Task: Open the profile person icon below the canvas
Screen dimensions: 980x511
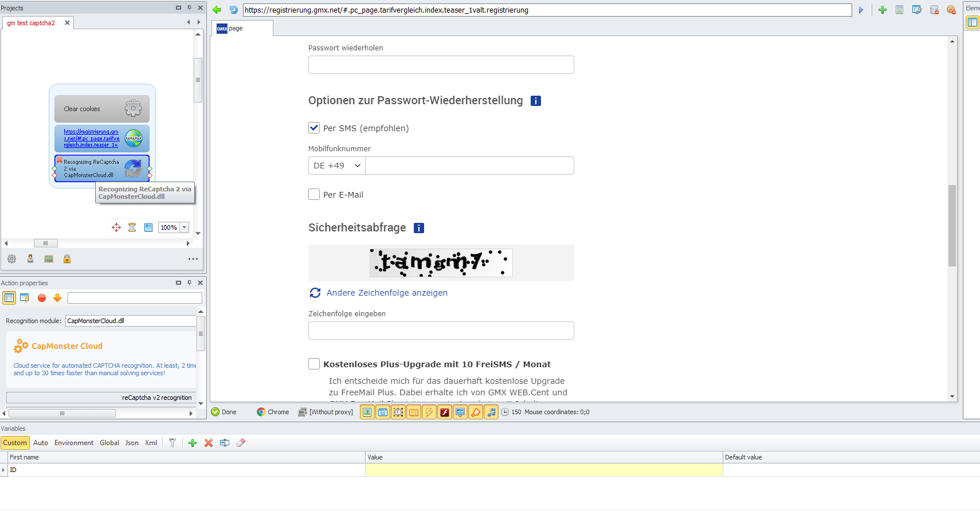Action: pos(30,259)
